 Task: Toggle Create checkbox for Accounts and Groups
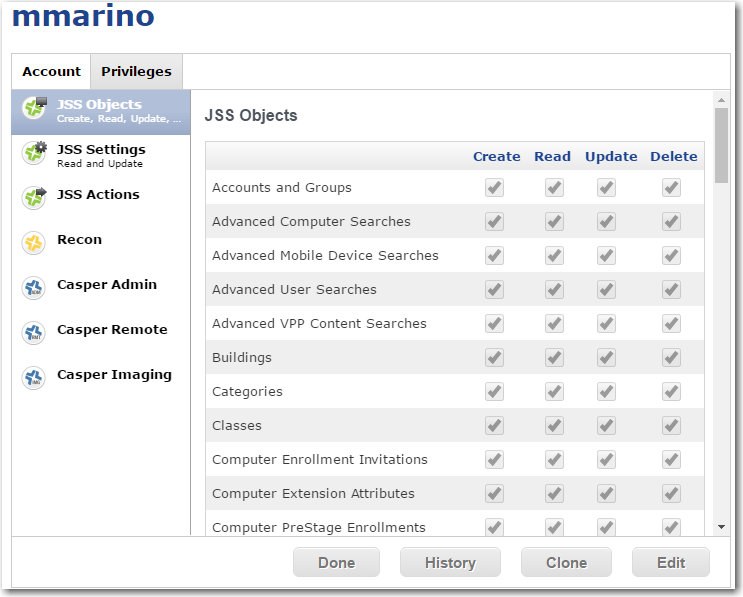(494, 188)
